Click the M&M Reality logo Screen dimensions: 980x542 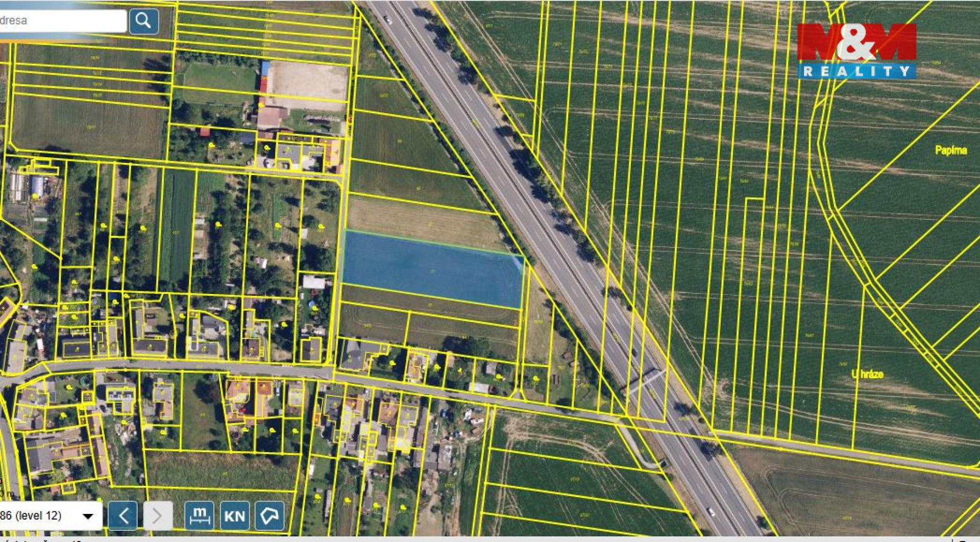(856, 51)
